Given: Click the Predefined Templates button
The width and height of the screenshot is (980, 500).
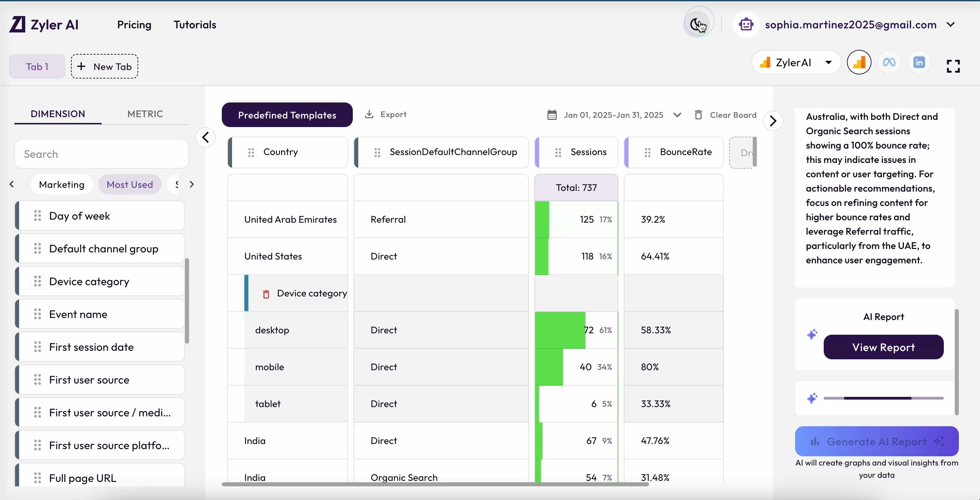Looking at the screenshot, I should tap(287, 115).
